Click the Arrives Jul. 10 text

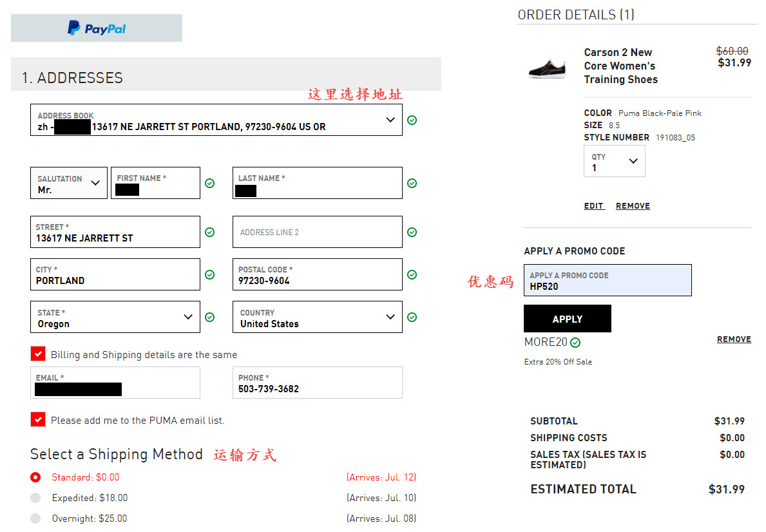(x=381, y=497)
